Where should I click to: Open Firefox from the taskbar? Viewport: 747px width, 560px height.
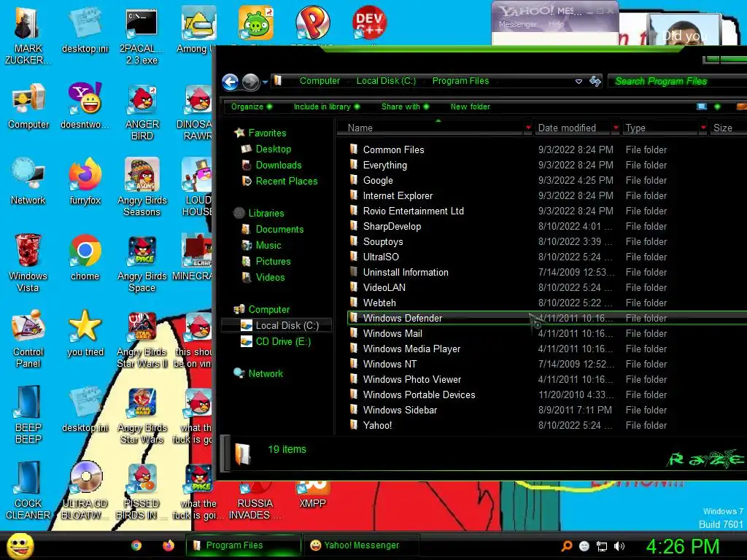pos(169,545)
